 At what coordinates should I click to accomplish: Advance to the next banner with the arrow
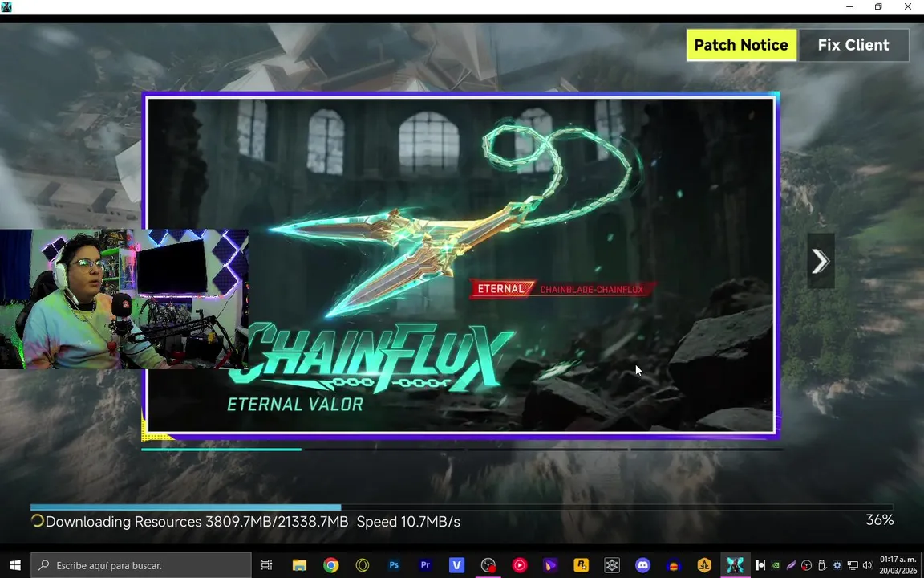(821, 261)
